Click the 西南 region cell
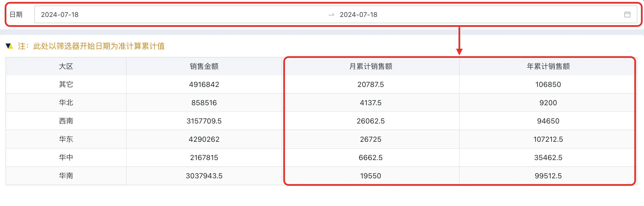Screen dimensions: 644x206 [66, 121]
